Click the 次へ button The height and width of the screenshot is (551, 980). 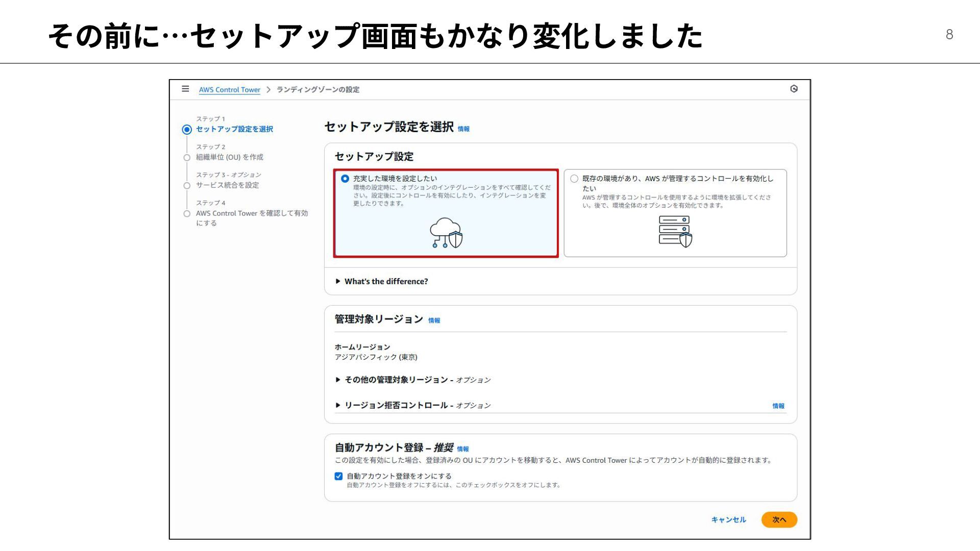tap(779, 519)
